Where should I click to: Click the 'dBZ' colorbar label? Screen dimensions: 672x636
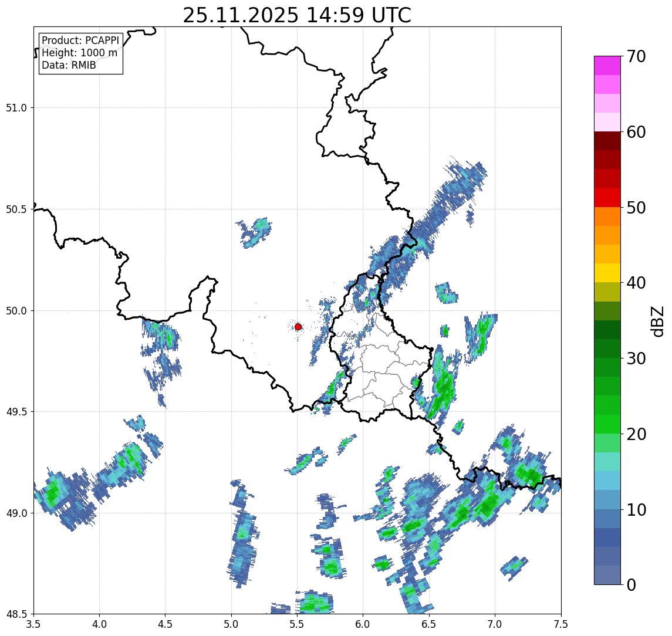[x=656, y=321]
